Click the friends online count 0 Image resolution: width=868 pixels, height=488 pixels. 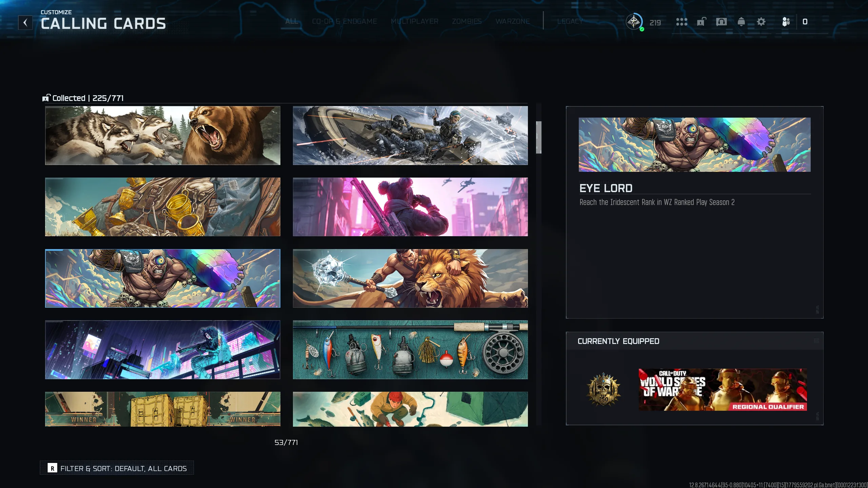805,22
